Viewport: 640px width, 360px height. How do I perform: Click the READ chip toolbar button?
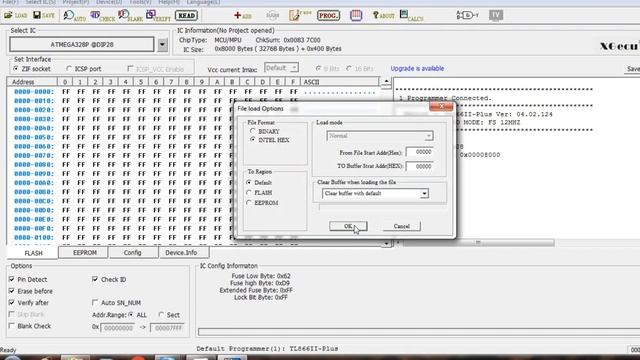tap(187, 16)
